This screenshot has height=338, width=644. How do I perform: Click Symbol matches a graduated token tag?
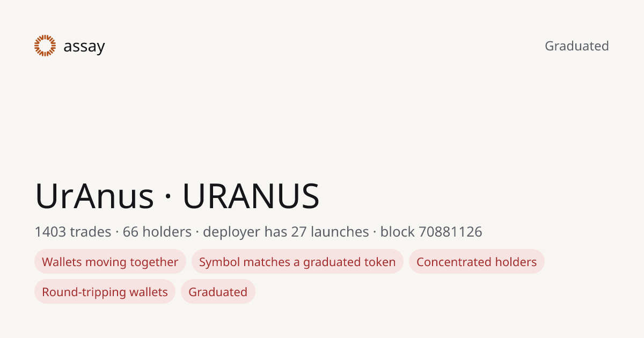pyautogui.click(x=297, y=262)
